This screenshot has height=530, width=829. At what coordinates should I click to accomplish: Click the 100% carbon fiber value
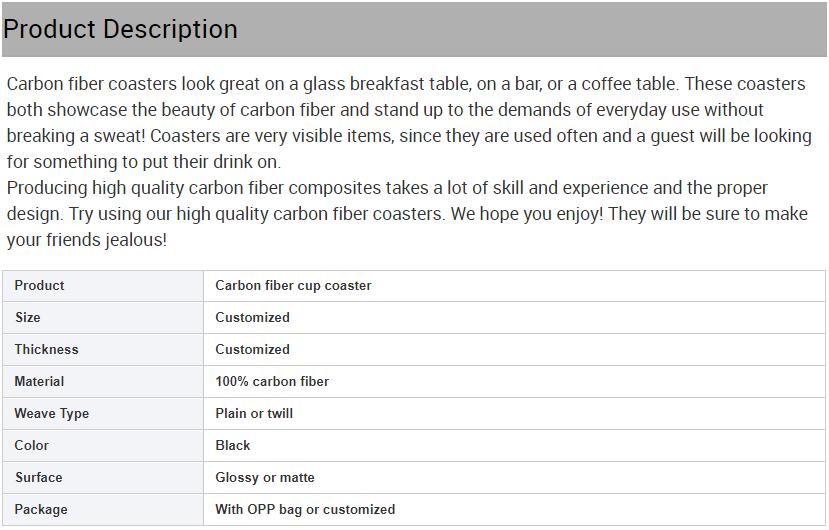272,381
